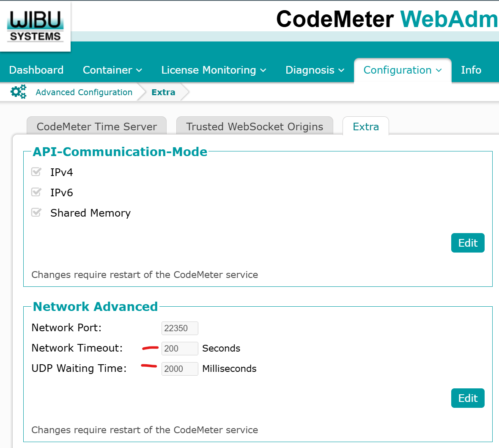Click Edit button in Network Advanced section

pyautogui.click(x=468, y=398)
